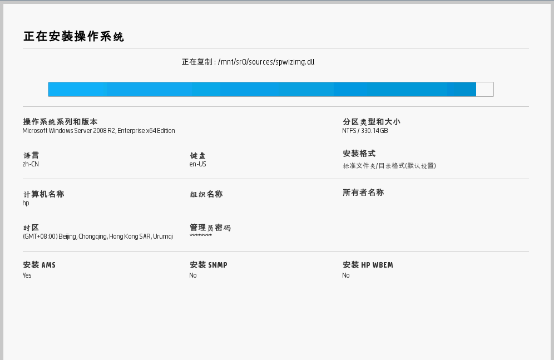Click the '安装 AMS' label
Viewport: 554px width, 360px height.
click(x=39, y=265)
